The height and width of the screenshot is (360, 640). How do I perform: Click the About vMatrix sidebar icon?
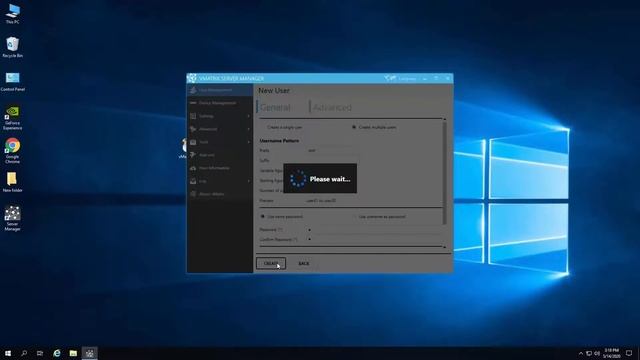193,194
